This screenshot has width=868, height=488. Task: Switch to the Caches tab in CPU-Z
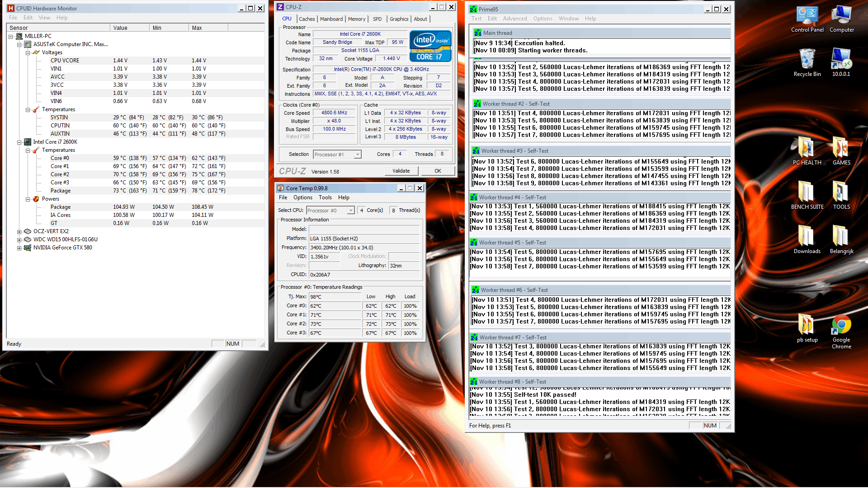(307, 19)
